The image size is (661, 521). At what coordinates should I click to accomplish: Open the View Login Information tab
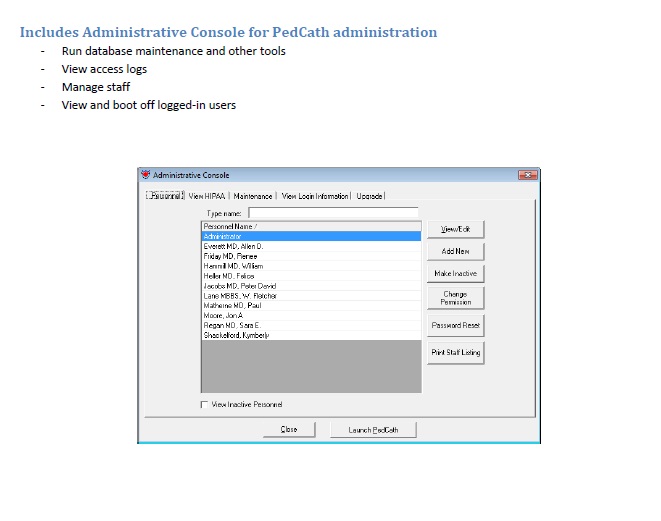[x=315, y=196]
